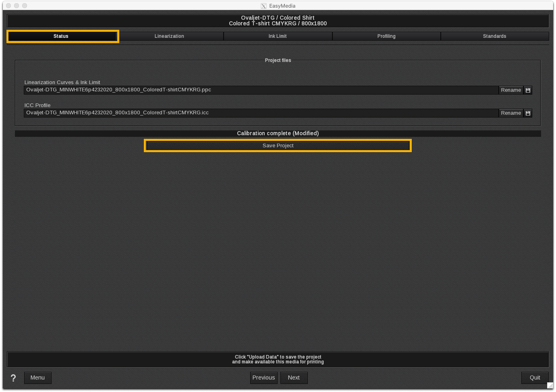Close the EasyMedia window

click(8, 6)
